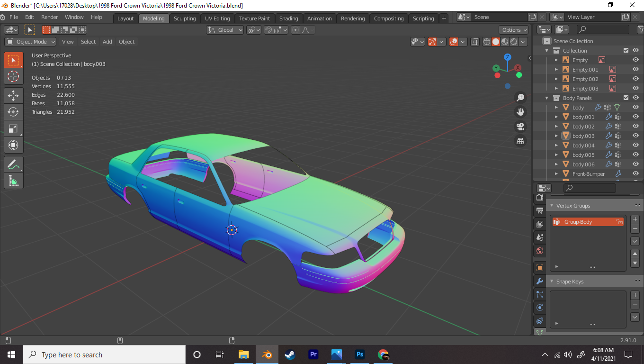Toggle the snapping magnet button
The width and height of the screenshot is (644, 364).
point(268,30)
